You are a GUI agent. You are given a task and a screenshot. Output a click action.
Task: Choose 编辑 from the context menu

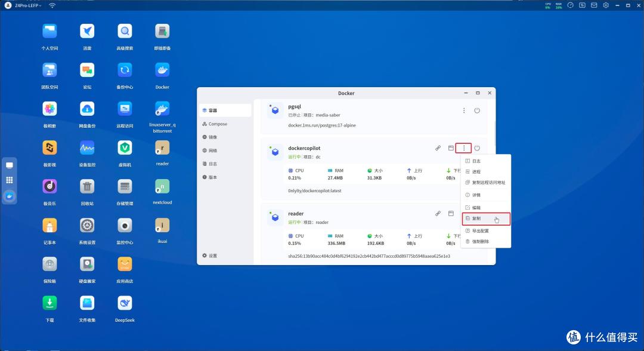coord(486,208)
